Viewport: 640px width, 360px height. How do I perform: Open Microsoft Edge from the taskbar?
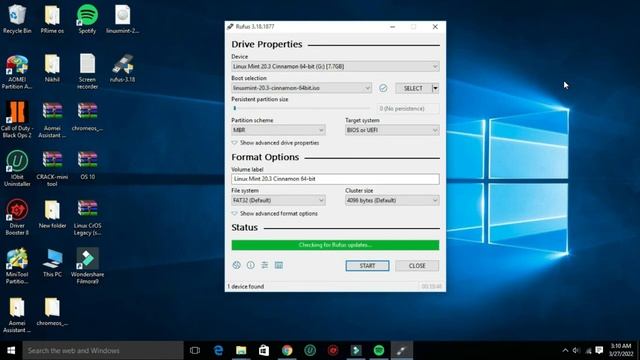pos(218,350)
